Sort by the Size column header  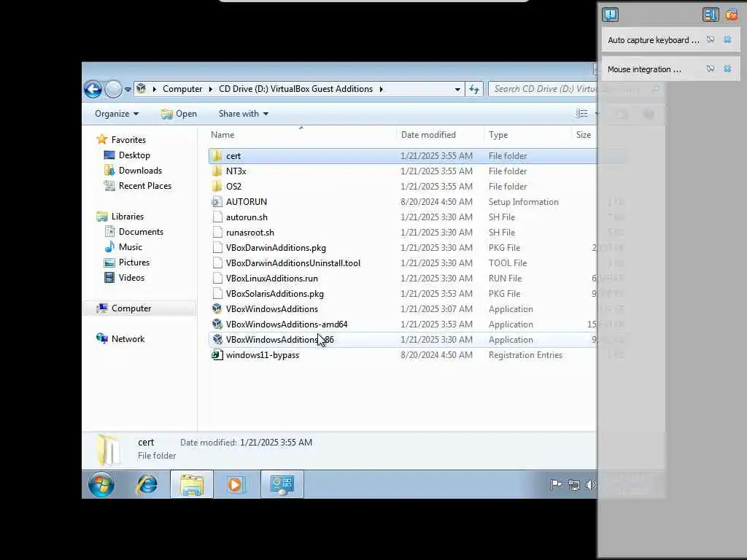(x=584, y=135)
